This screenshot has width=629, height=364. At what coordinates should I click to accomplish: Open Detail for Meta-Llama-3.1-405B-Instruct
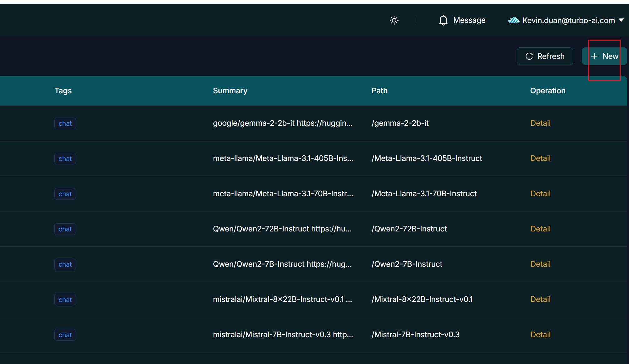point(540,158)
